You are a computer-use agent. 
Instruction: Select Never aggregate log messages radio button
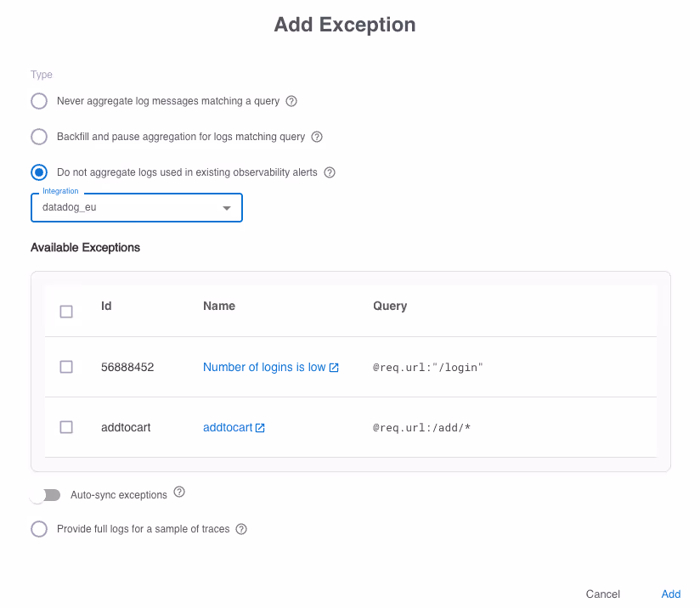coord(39,101)
